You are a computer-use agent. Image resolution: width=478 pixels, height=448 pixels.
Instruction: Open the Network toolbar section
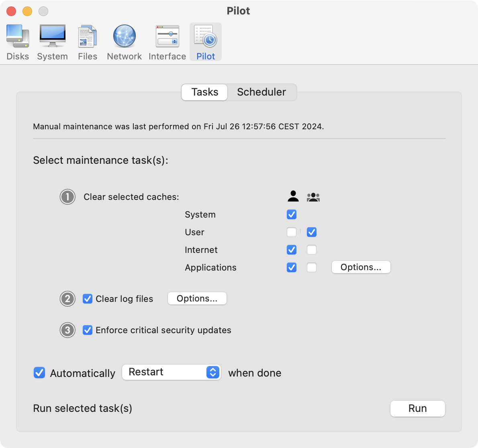(x=125, y=43)
